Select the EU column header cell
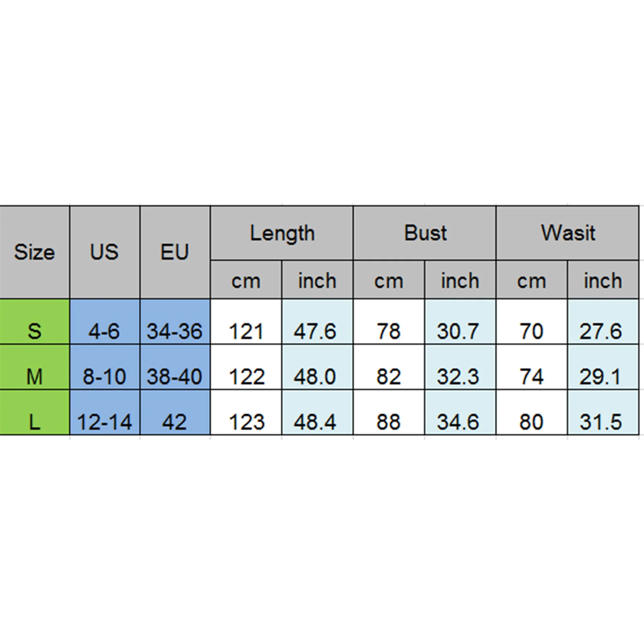644x644 pixels. pyautogui.click(x=175, y=252)
